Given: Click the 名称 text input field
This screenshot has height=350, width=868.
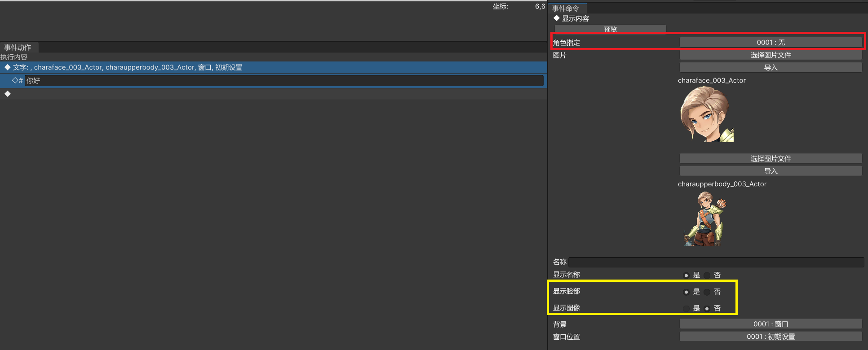Looking at the screenshot, I should click(716, 262).
